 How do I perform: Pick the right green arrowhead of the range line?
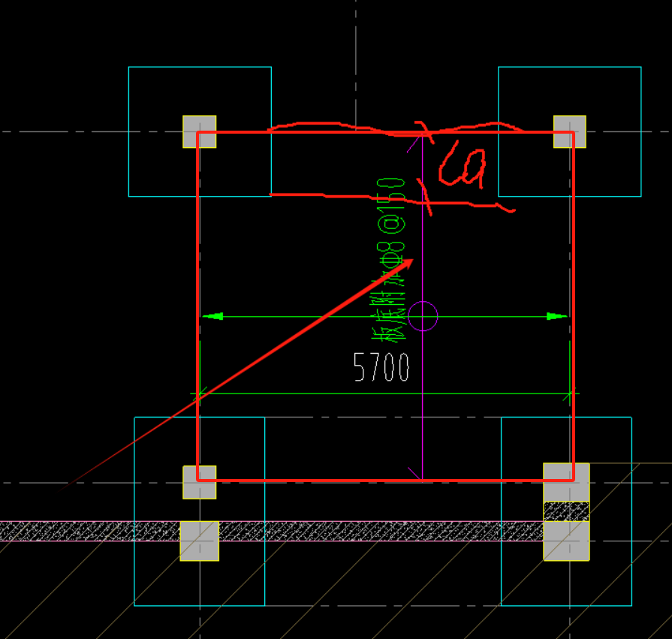[x=556, y=317]
